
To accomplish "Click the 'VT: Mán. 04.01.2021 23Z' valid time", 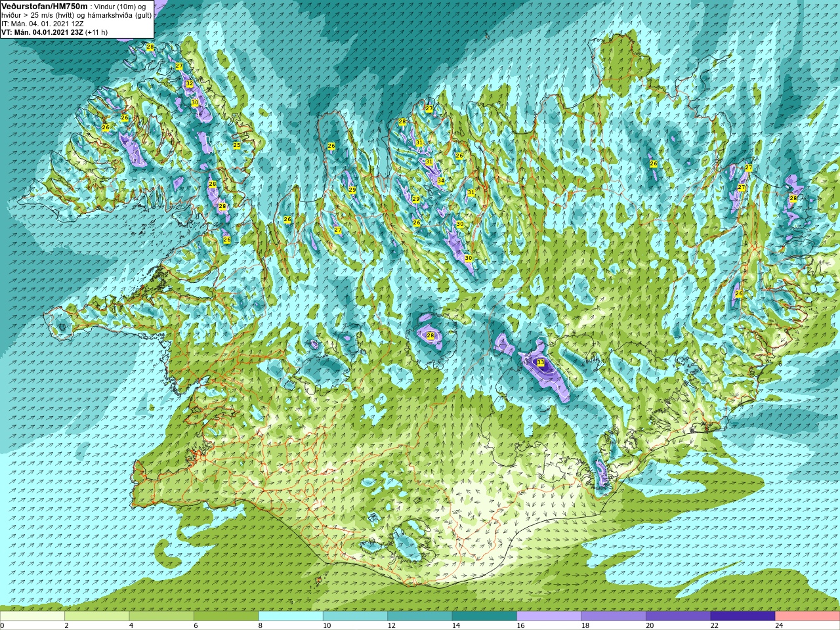I will click(42, 32).
